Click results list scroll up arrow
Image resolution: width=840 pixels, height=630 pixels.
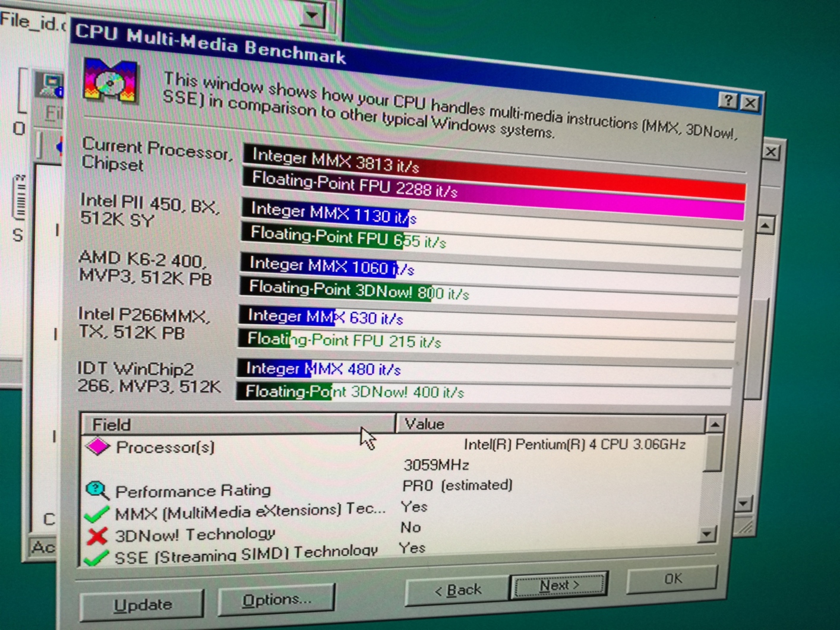coord(715,424)
